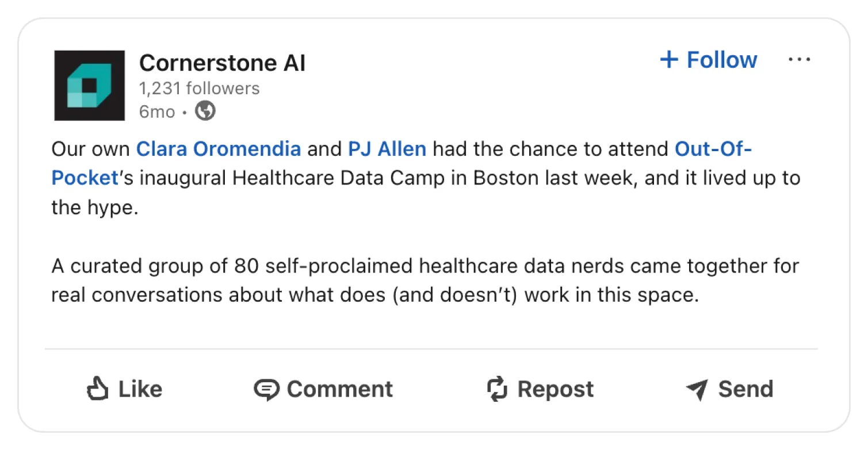The height and width of the screenshot is (450, 868).
Task: Toggle following Cornerstone AI via Follow
Action: click(x=722, y=60)
